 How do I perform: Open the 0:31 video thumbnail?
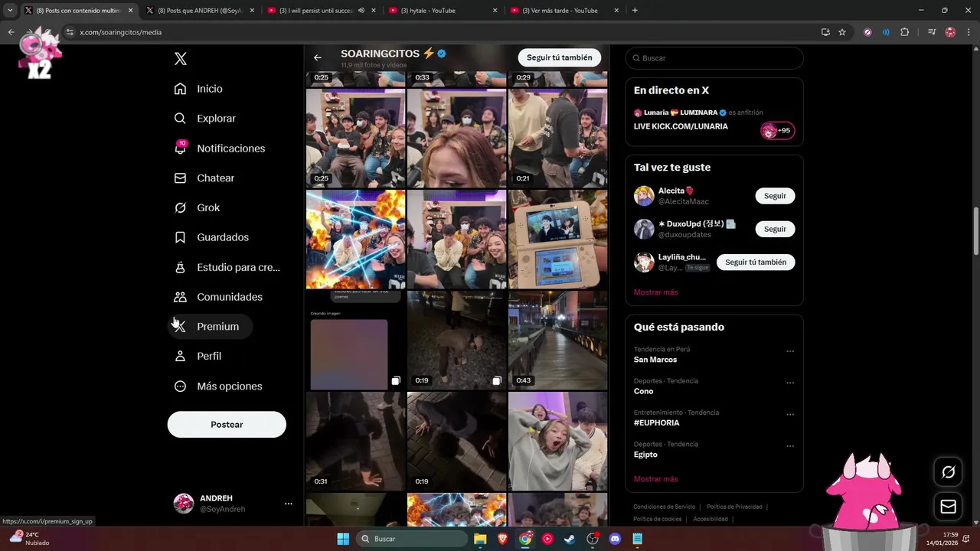click(355, 442)
